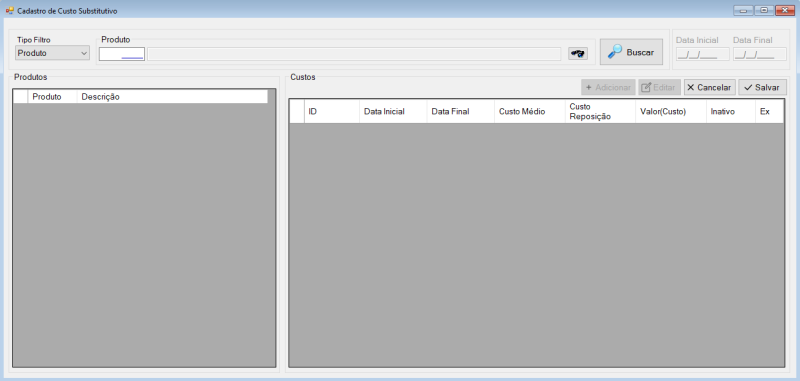
Task: Click the Data Final date field
Action: click(760, 54)
